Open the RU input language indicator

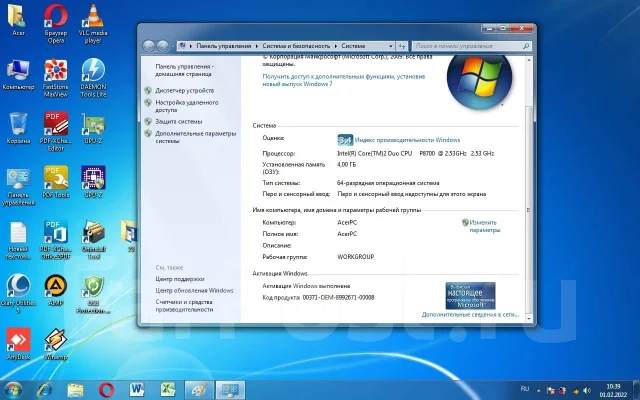pos(525,389)
